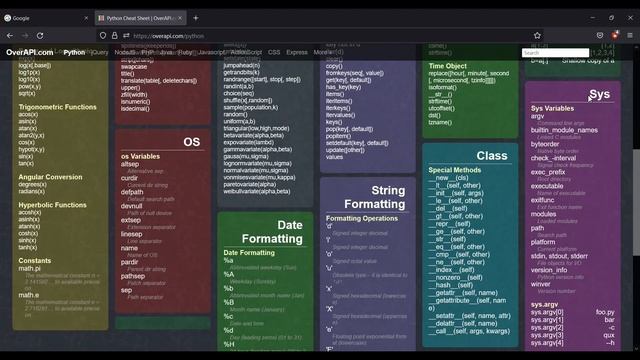
Task: Go back with the browser Back arrow
Action: [x=10, y=36]
